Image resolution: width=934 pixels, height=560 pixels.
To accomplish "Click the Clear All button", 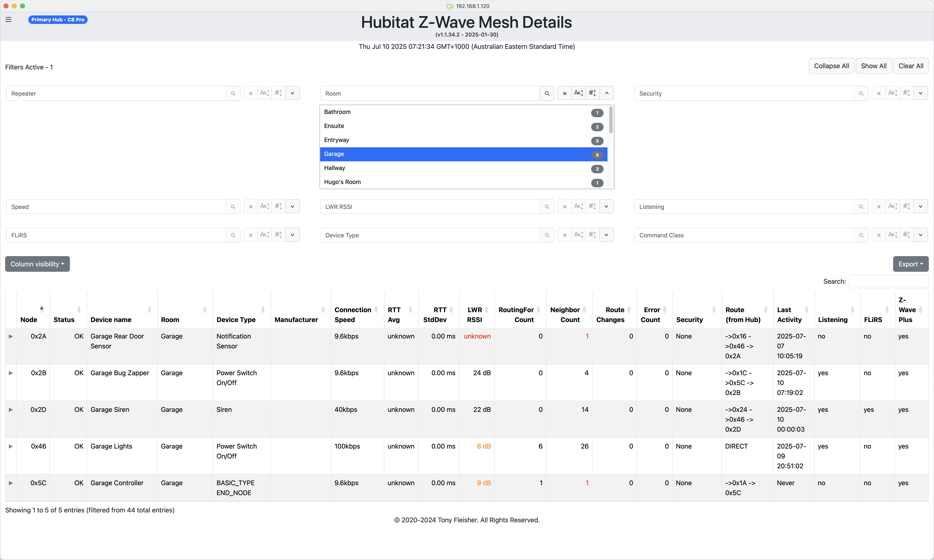I will [x=910, y=66].
